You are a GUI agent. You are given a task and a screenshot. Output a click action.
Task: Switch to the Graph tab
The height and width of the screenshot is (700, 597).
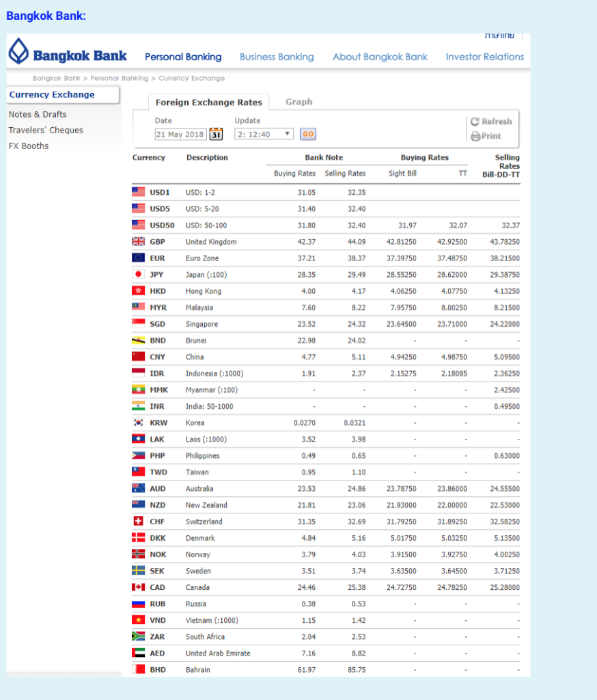[299, 102]
